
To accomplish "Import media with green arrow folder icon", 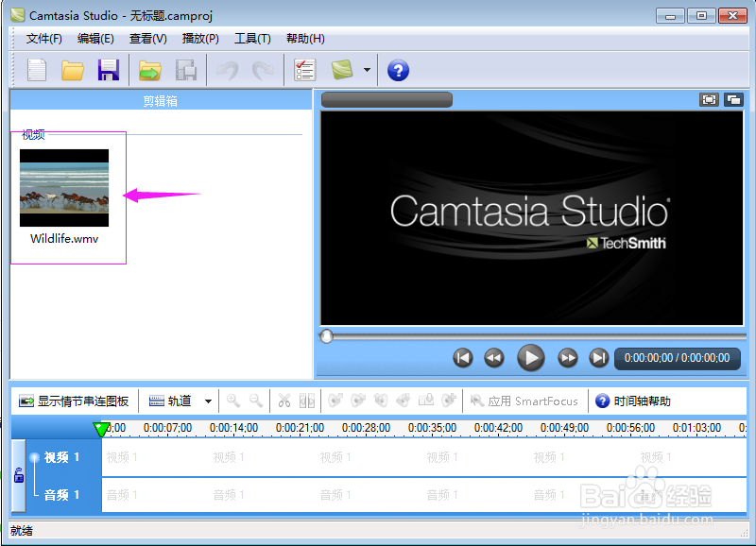I will [150, 70].
